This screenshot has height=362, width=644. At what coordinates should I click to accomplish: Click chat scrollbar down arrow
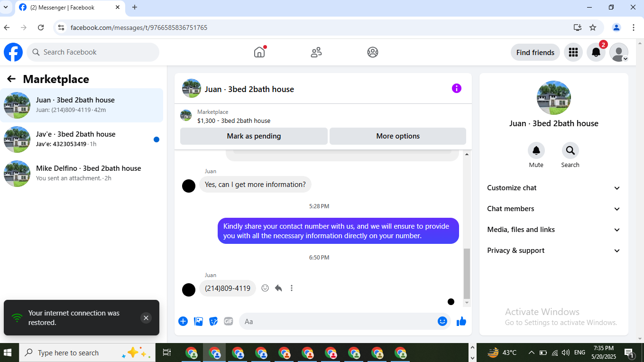pos(467,303)
